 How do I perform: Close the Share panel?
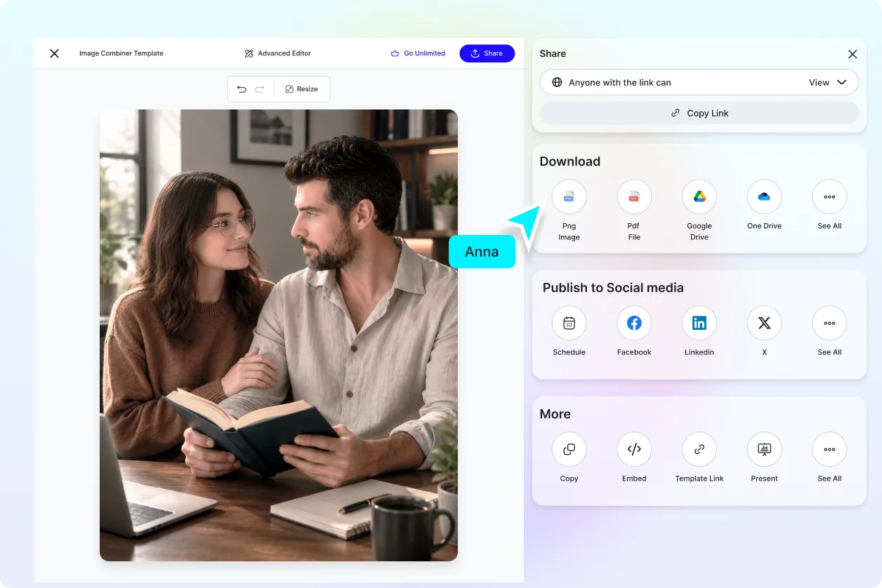click(853, 54)
